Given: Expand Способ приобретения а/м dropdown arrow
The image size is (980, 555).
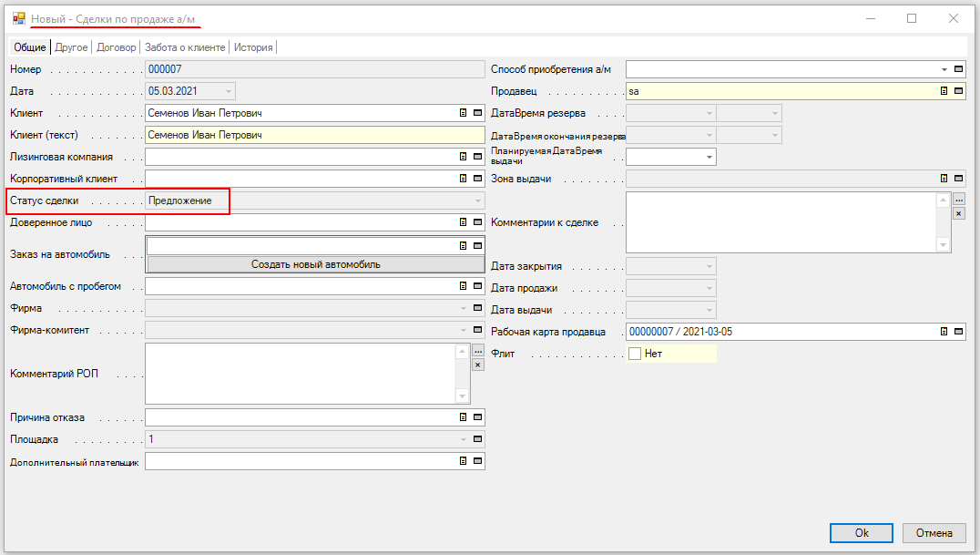Looking at the screenshot, I should coord(944,69).
